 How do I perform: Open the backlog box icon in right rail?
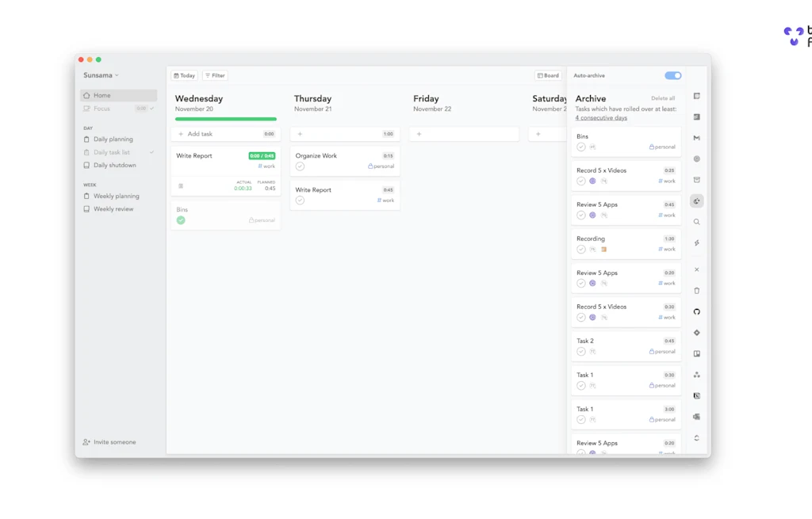tap(696, 180)
